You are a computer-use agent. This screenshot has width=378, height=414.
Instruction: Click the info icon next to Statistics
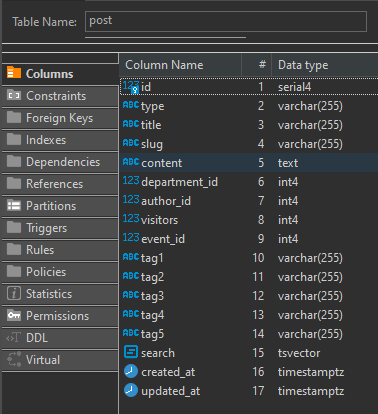click(x=14, y=293)
